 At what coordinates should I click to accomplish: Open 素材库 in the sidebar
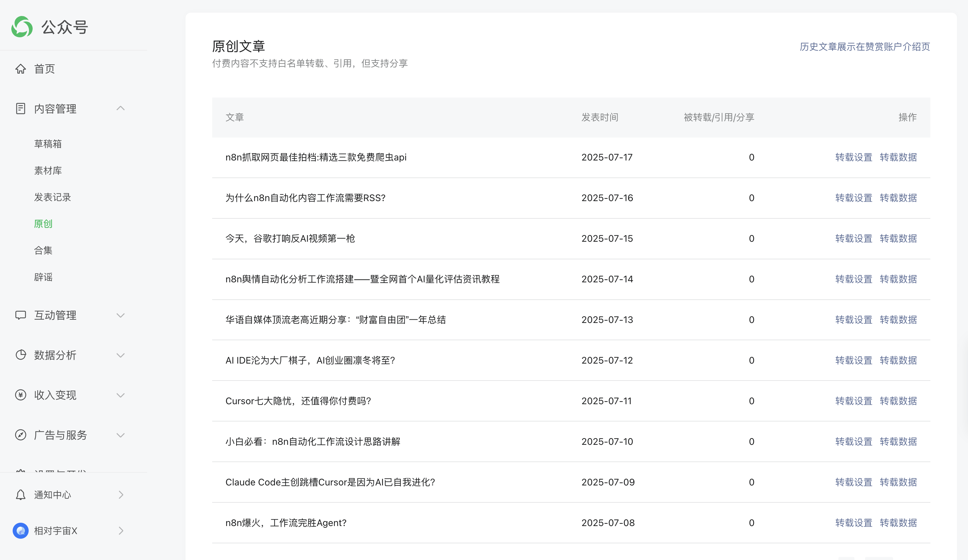[x=48, y=170]
